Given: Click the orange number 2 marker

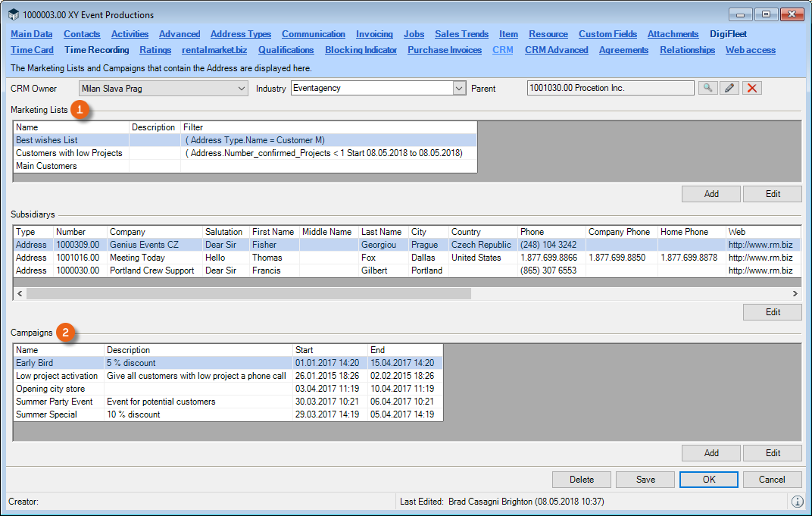Looking at the screenshot, I should [x=67, y=333].
